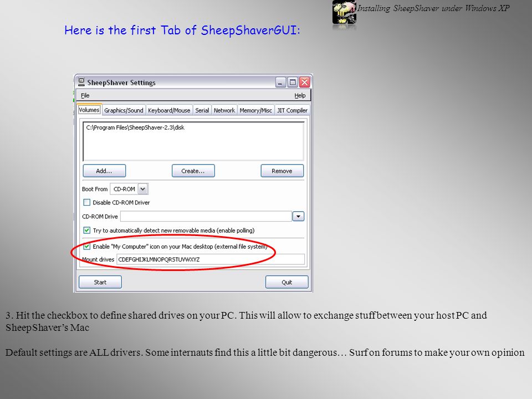The image size is (532, 399).
Task: Toggle Enable "My Computer" icon checkbox
Action: (x=87, y=246)
